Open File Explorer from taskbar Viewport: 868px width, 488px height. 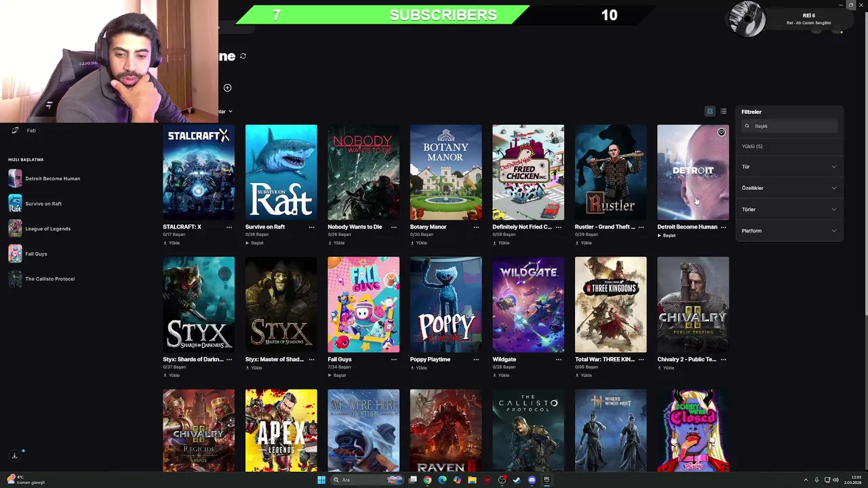click(x=472, y=480)
